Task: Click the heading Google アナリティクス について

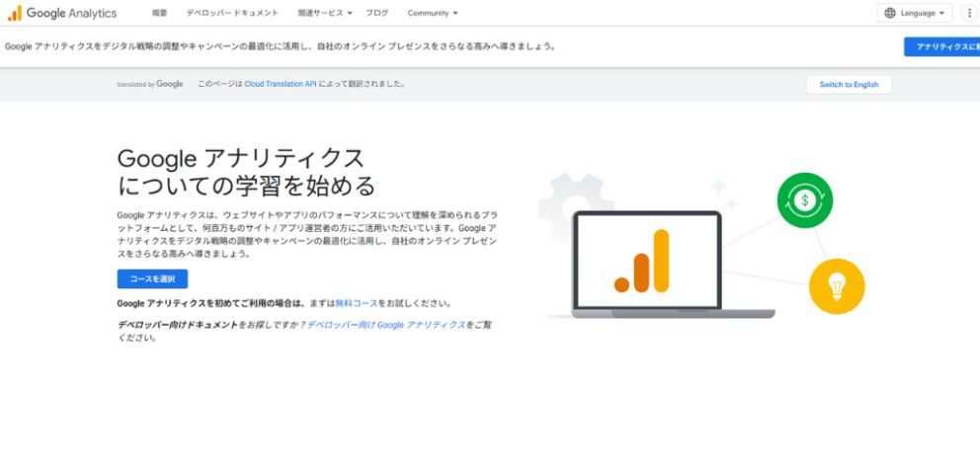Action: (x=246, y=172)
